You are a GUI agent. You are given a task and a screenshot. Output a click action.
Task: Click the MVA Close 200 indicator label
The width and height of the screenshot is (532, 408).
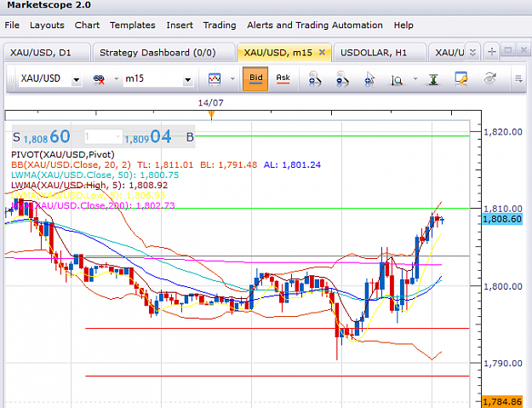tap(93, 205)
